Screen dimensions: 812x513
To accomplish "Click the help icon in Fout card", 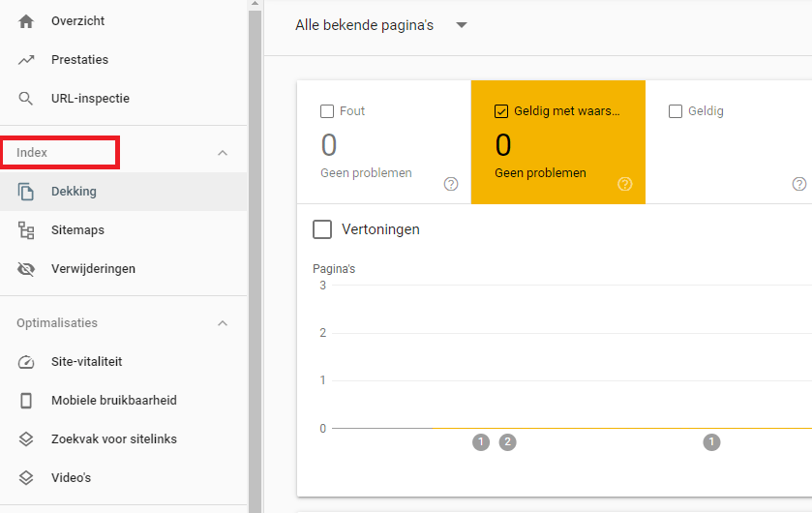I will point(451,184).
